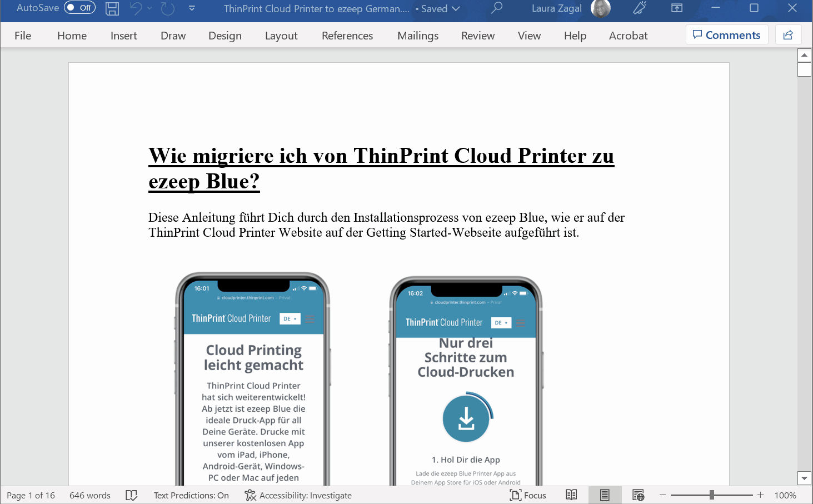Open the Undo history dropdown arrow
The width and height of the screenshot is (813, 504).
pos(149,8)
